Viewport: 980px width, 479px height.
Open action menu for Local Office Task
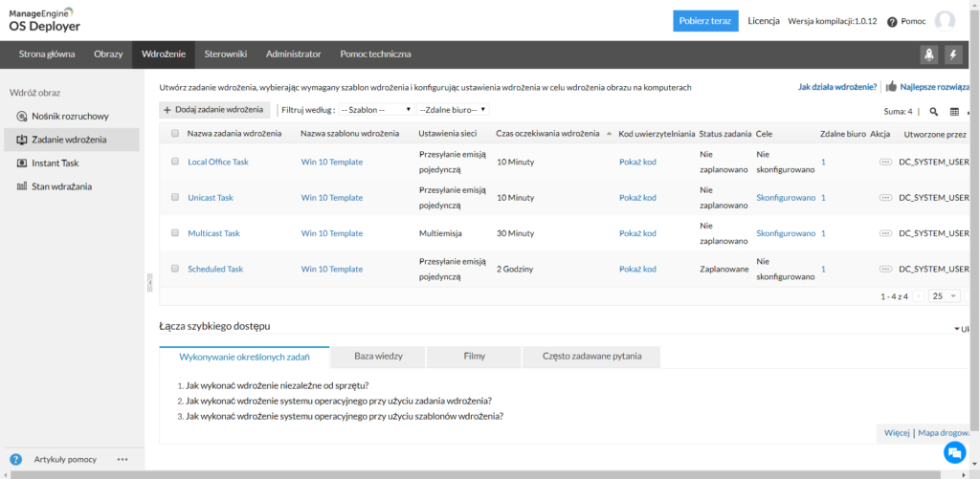(x=884, y=163)
